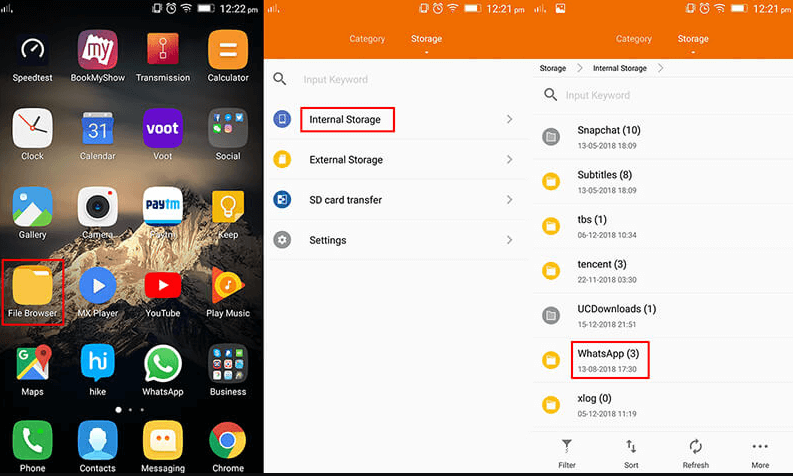Open the File Browser app
The width and height of the screenshot is (793, 476).
[32, 285]
